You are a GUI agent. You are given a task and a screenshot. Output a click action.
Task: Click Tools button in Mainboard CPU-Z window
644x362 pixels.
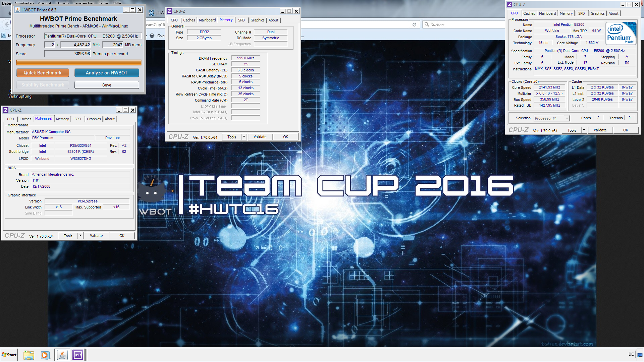[x=68, y=236]
